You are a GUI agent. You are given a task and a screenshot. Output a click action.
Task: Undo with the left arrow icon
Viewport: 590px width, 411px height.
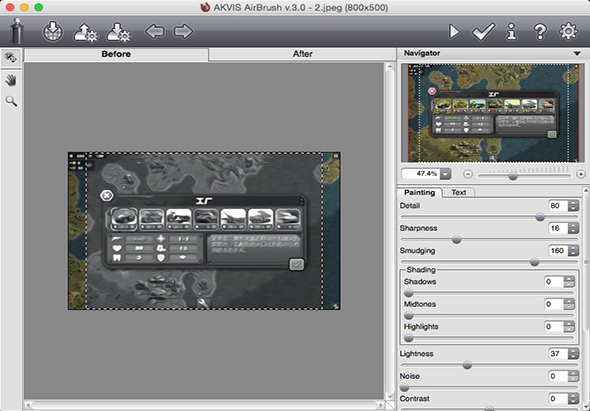(155, 31)
